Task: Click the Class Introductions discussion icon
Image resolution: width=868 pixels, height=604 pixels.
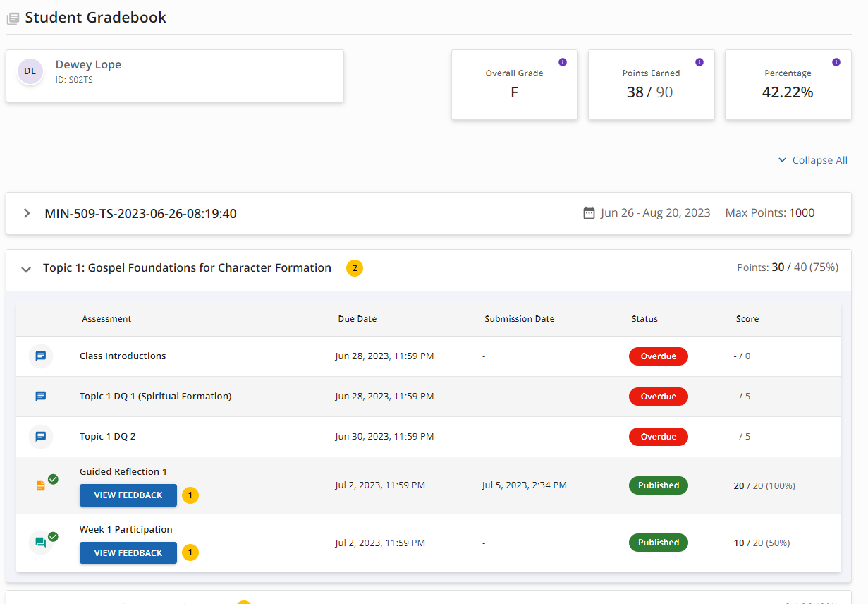Action: tap(41, 356)
